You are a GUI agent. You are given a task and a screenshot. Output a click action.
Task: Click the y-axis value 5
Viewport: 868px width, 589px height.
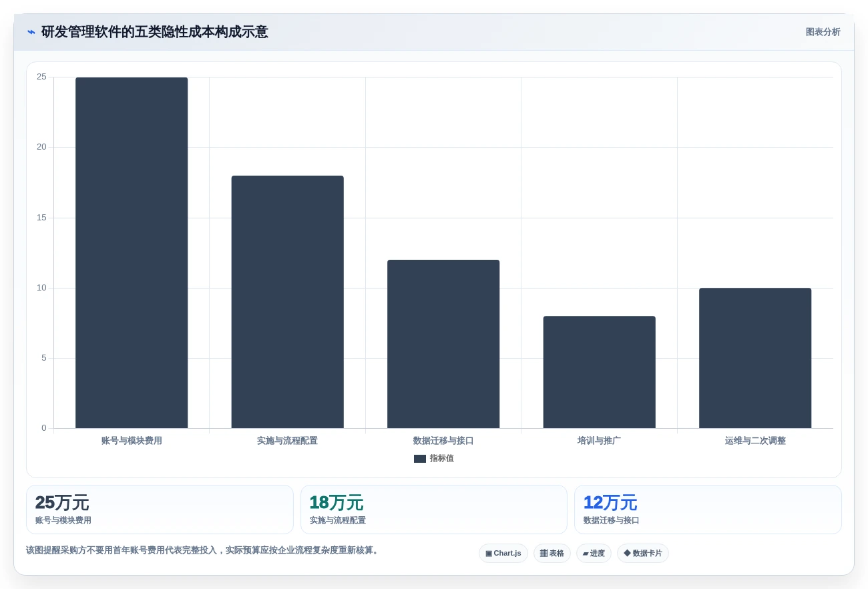point(44,358)
